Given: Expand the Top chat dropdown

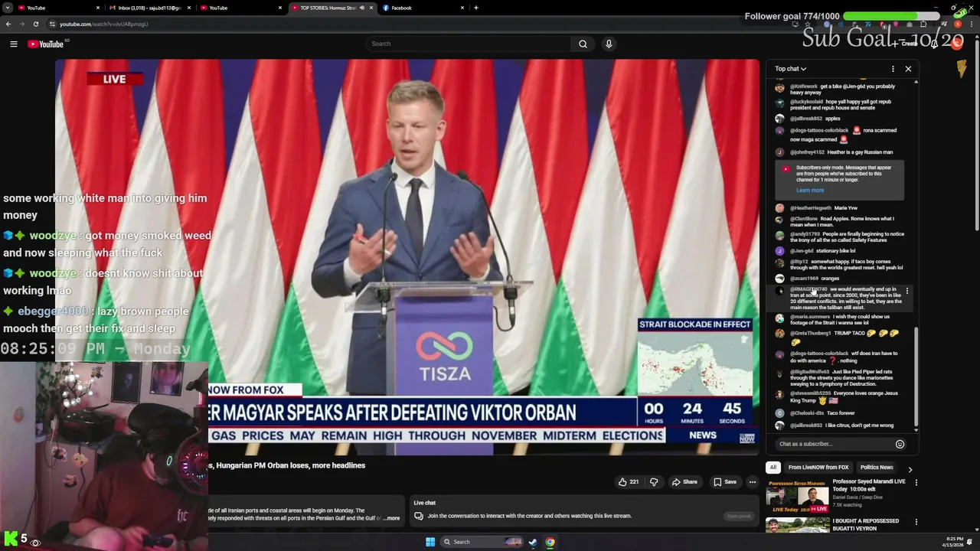Looking at the screenshot, I should (790, 69).
